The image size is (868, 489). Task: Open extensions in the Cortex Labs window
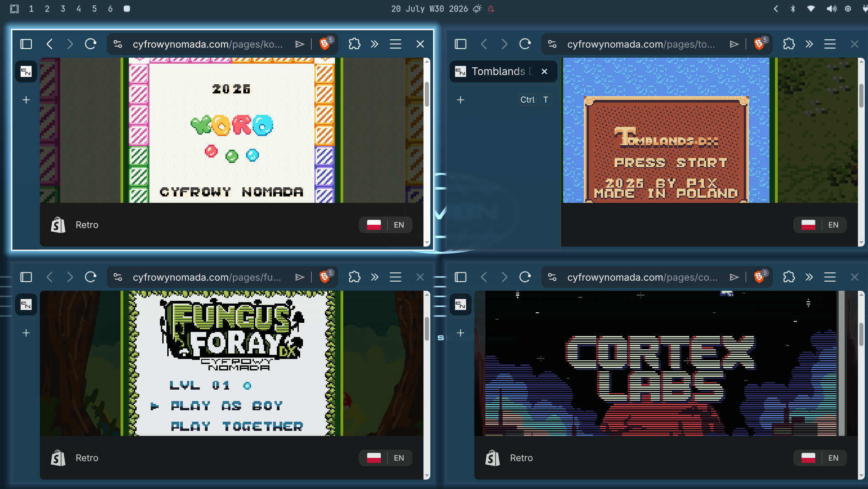[789, 277]
